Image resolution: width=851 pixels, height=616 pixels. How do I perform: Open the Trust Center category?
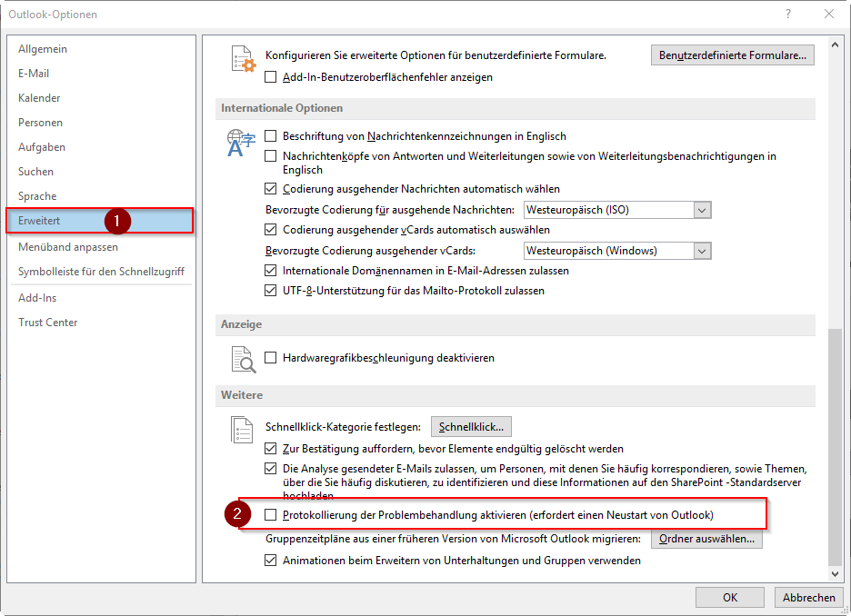47,323
